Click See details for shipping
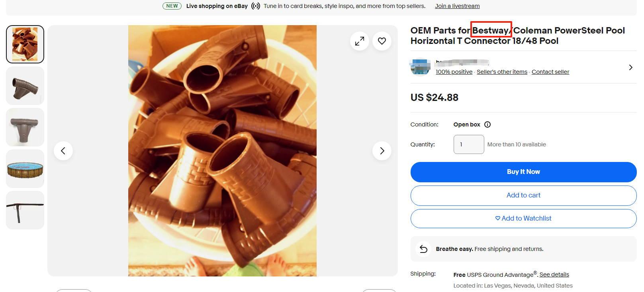This screenshot has height=292, width=644. (554, 274)
